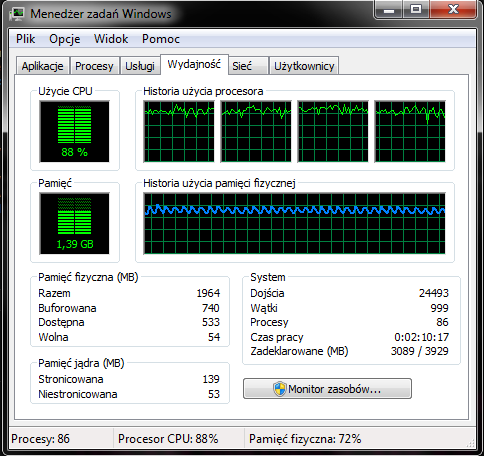Click the physical memory usage history graph
This screenshot has height=456, width=484.
click(295, 223)
